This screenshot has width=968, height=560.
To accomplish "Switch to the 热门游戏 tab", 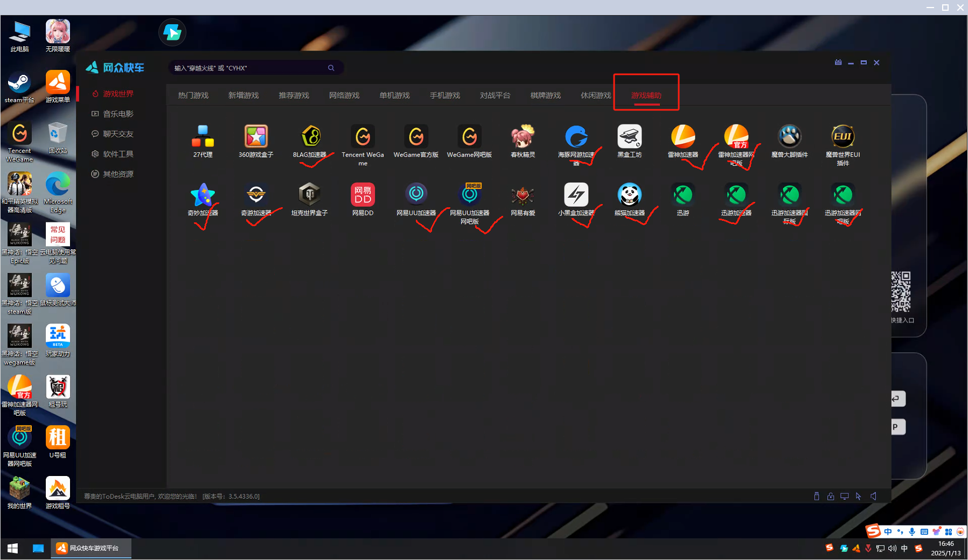I will pos(193,95).
